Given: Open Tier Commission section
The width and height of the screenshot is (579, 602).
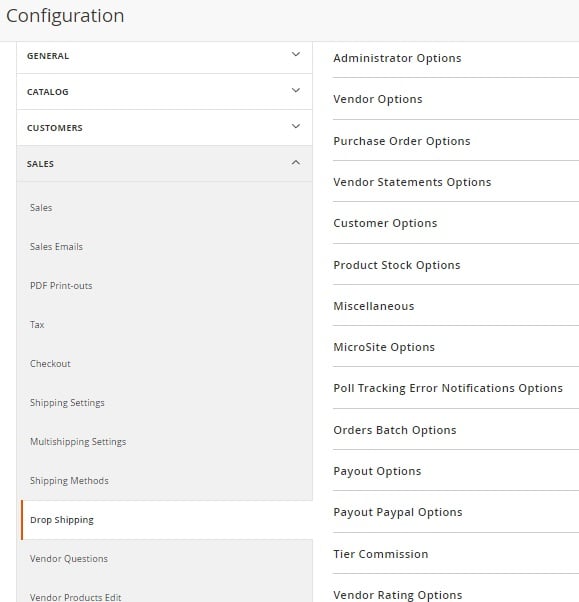Looking at the screenshot, I should point(380,554).
